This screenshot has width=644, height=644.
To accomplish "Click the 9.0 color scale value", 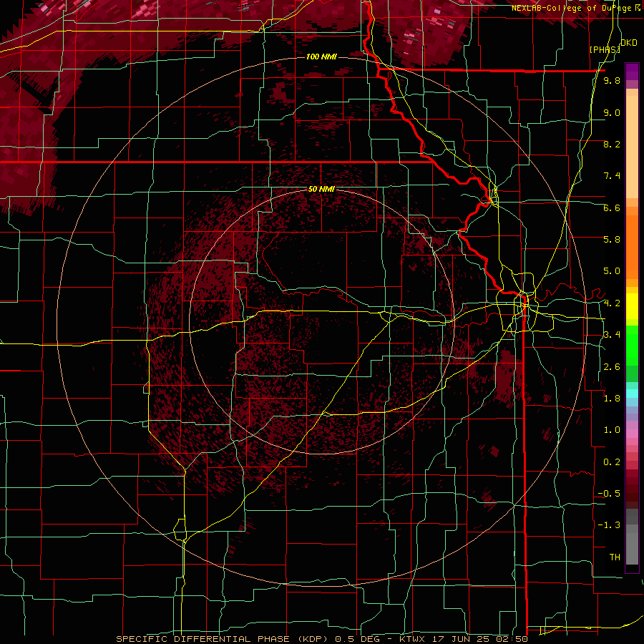I will (x=612, y=112).
